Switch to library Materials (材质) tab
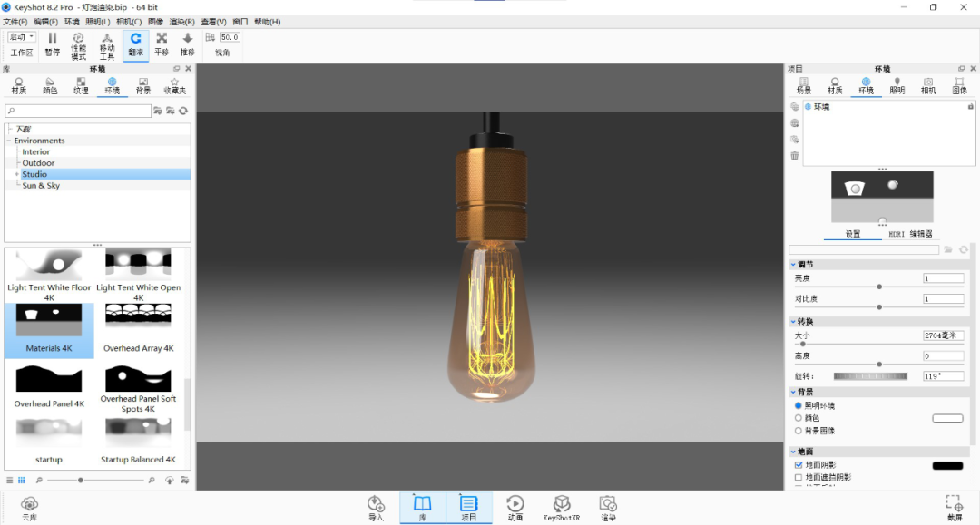The width and height of the screenshot is (980, 525). 19,86
